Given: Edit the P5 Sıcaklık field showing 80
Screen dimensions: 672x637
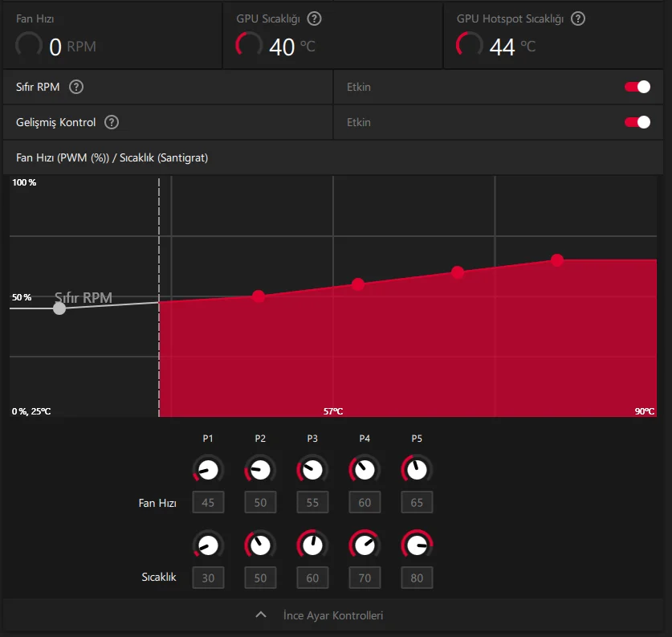Looking at the screenshot, I should point(417,578).
